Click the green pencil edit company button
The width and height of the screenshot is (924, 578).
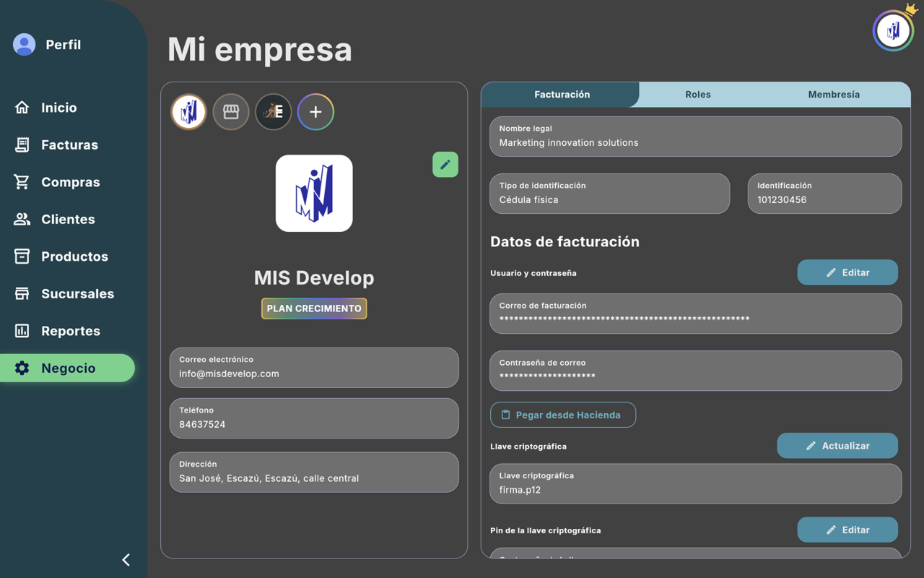445,165
